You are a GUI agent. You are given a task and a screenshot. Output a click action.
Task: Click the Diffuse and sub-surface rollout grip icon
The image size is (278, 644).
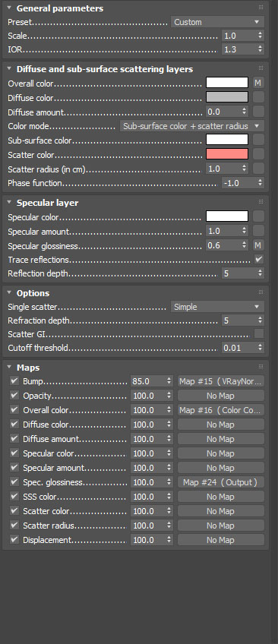point(261,68)
